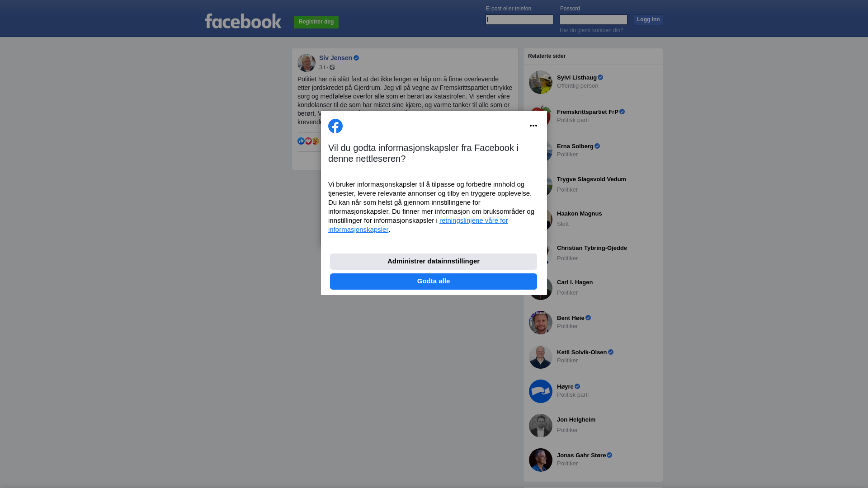The height and width of the screenshot is (488, 868).
Task: Focus the E-post eller telefon field
Action: (x=519, y=19)
